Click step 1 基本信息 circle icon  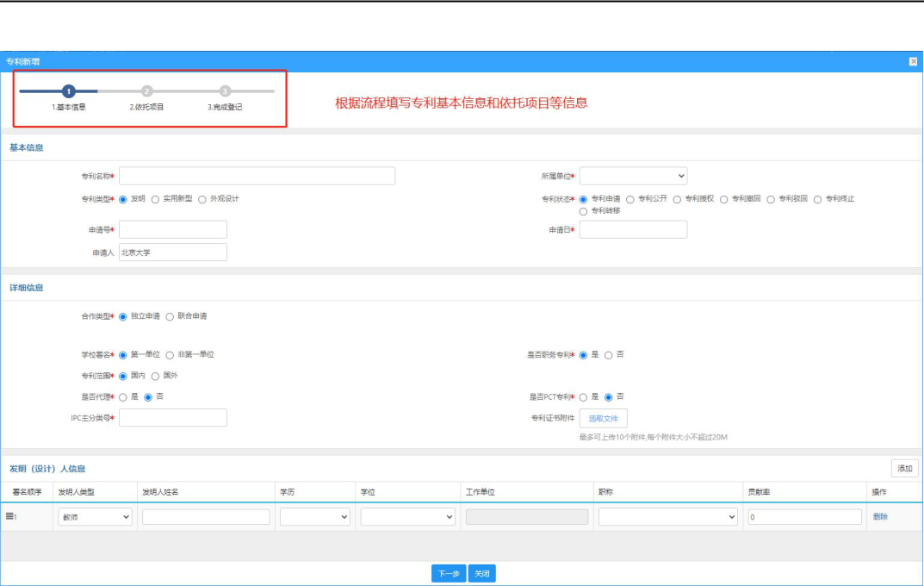(x=69, y=91)
